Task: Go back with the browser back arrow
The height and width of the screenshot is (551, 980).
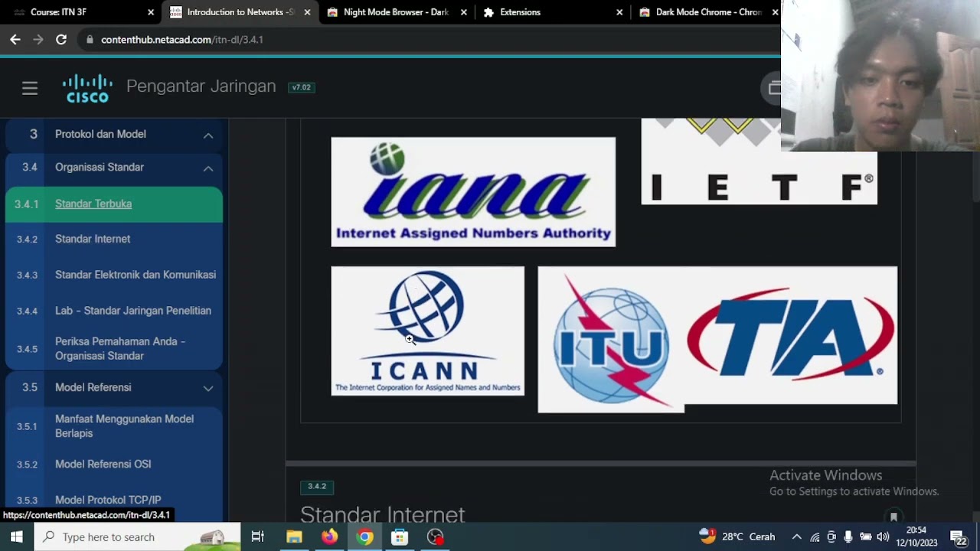Action: (15, 40)
